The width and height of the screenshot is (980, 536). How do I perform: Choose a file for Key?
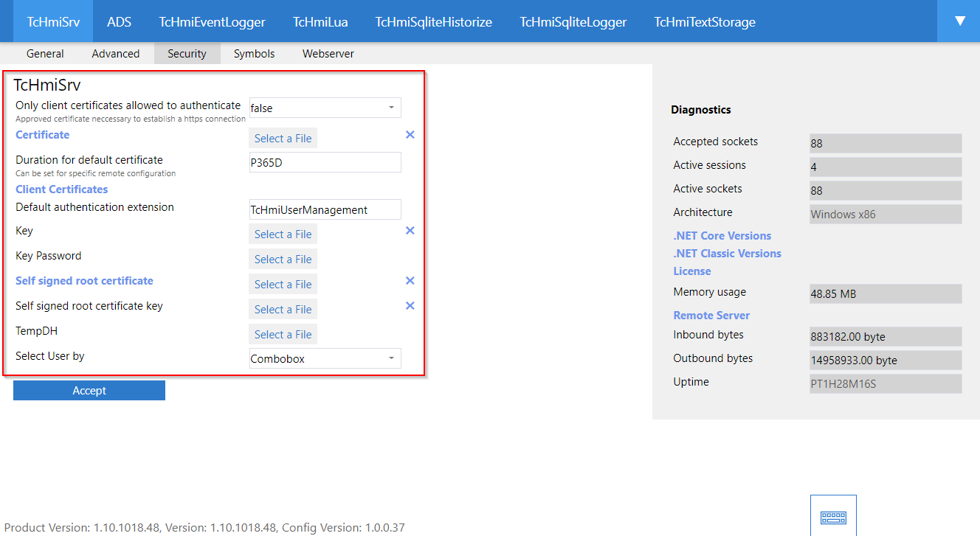pyautogui.click(x=283, y=234)
